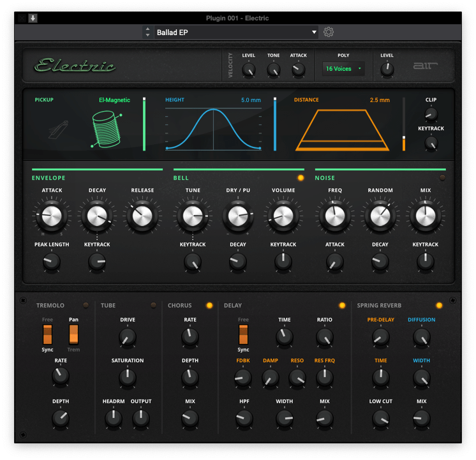Viewport: 476px width, 460px height.
Task: Click the Bell Dry / PU knob
Action: 238,216
